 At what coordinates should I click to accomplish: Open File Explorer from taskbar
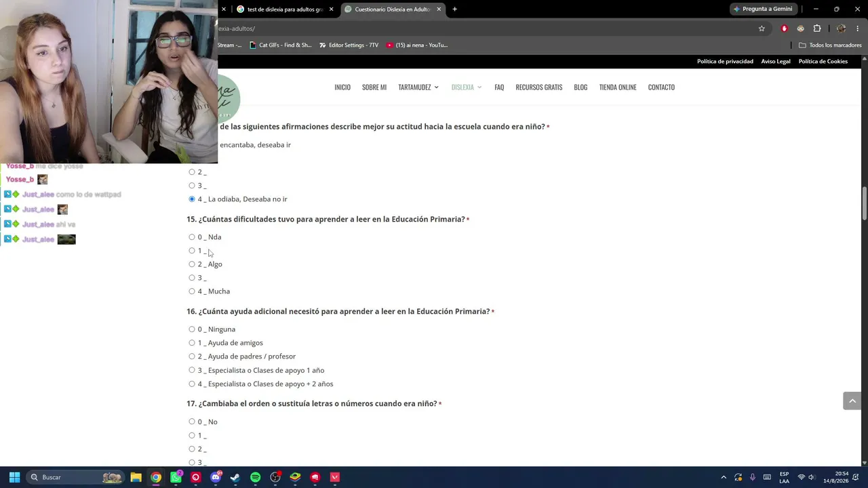pyautogui.click(x=136, y=477)
